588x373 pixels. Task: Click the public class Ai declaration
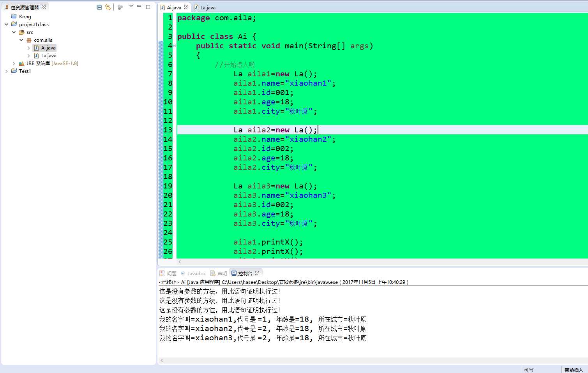[x=217, y=36]
